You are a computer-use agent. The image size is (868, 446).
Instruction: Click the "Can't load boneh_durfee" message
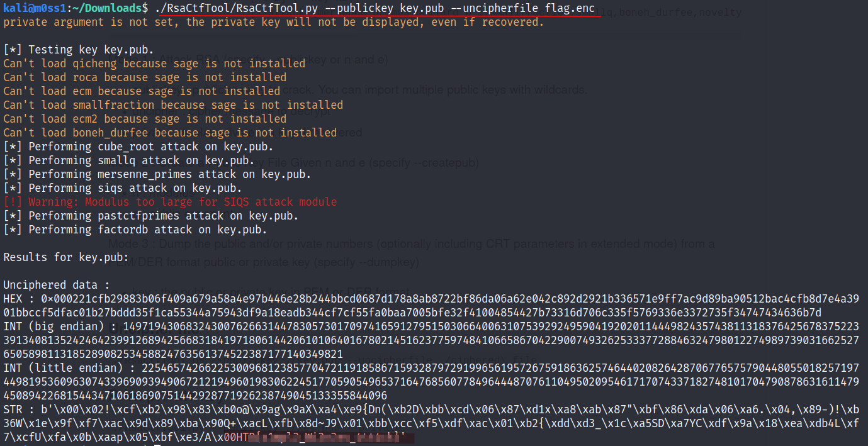click(170, 133)
